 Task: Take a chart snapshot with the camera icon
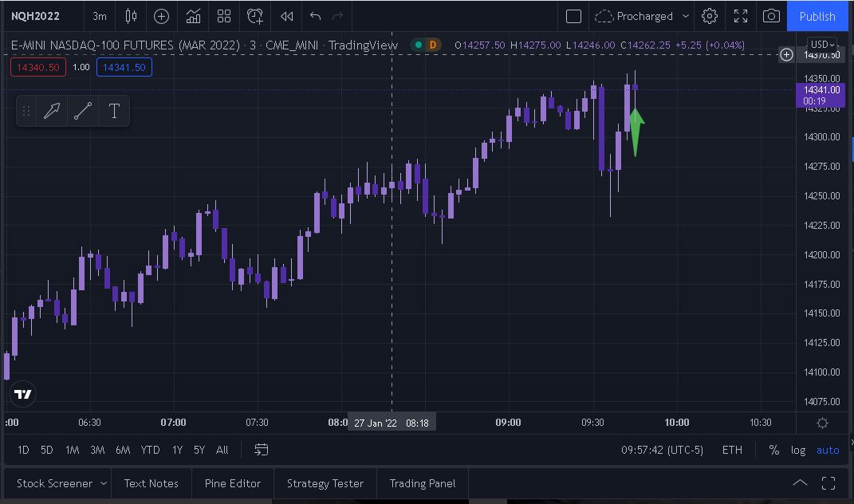pyautogui.click(x=770, y=16)
